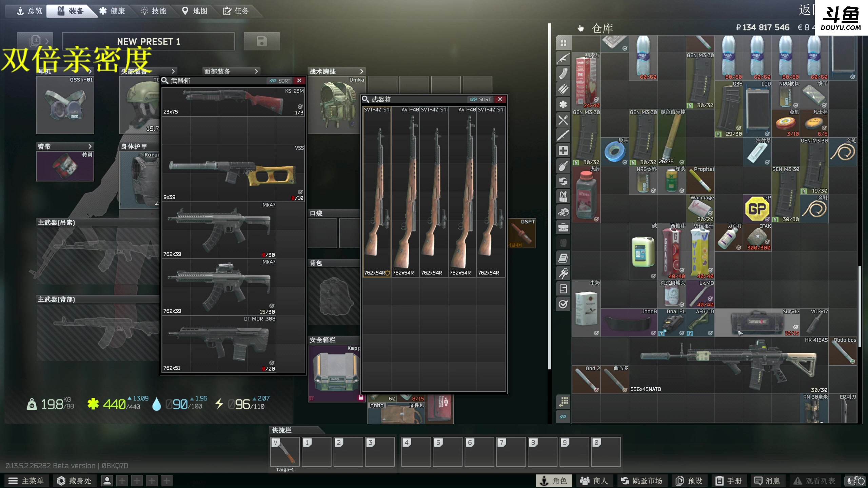Filter stash by medical cross icon

pos(563,150)
